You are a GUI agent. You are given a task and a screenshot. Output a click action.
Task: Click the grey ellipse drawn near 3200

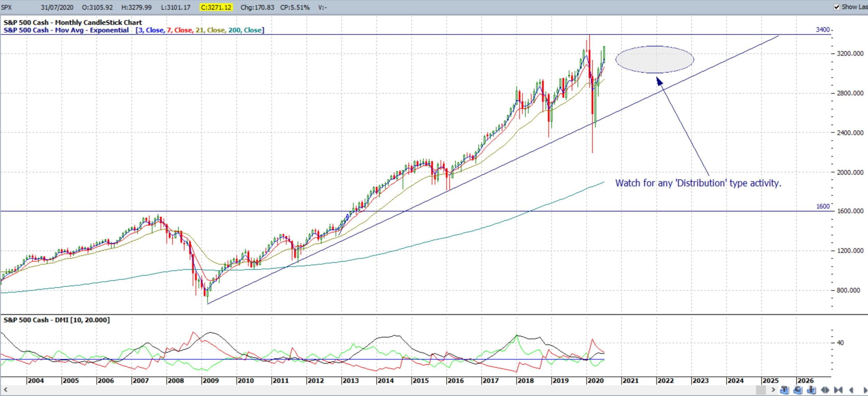pyautogui.click(x=654, y=59)
